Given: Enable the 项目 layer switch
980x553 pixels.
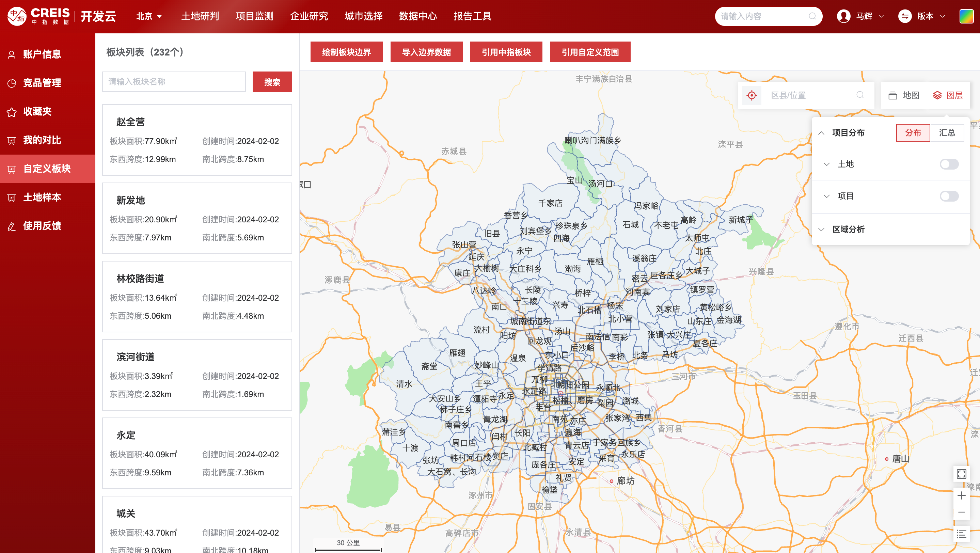Looking at the screenshot, I should point(949,196).
